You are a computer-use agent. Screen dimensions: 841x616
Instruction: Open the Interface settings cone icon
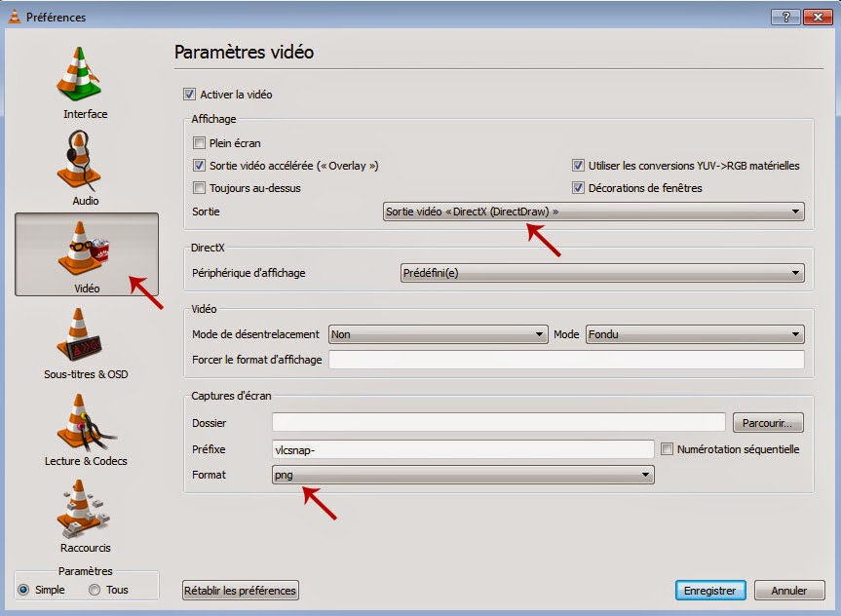click(x=79, y=74)
